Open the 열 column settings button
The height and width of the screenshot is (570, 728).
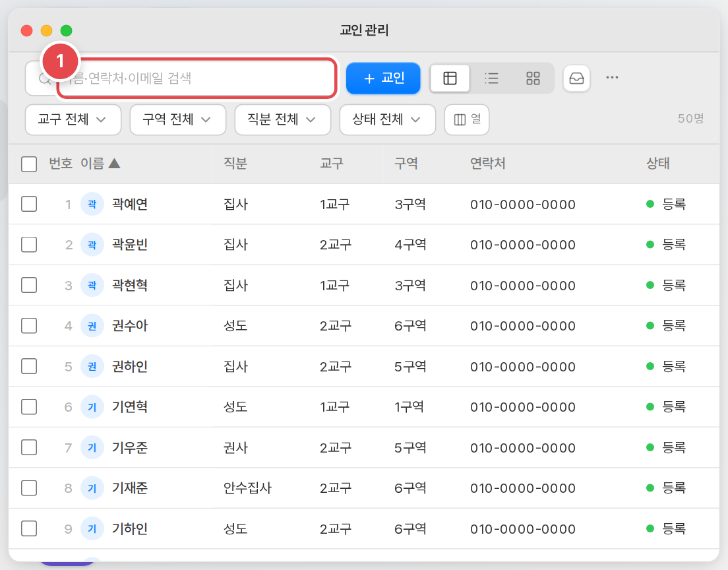[x=467, y=120]
